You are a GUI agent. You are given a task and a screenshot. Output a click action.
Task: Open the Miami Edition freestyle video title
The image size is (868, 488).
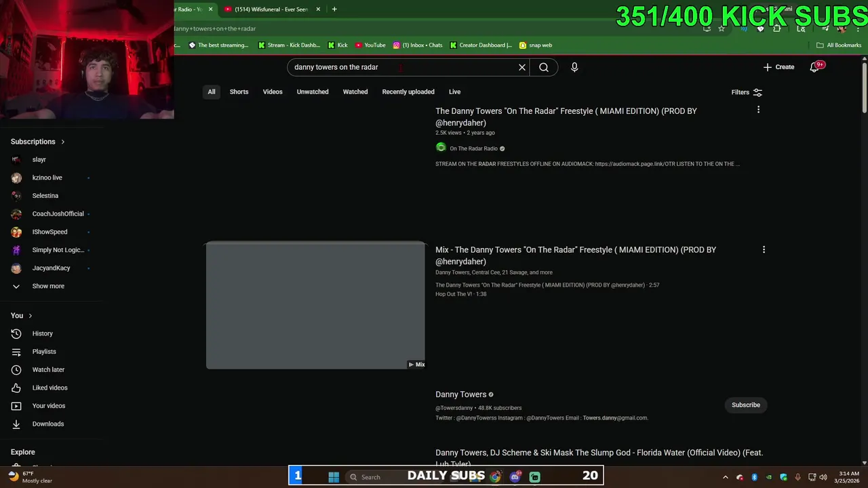click(566, 117)
